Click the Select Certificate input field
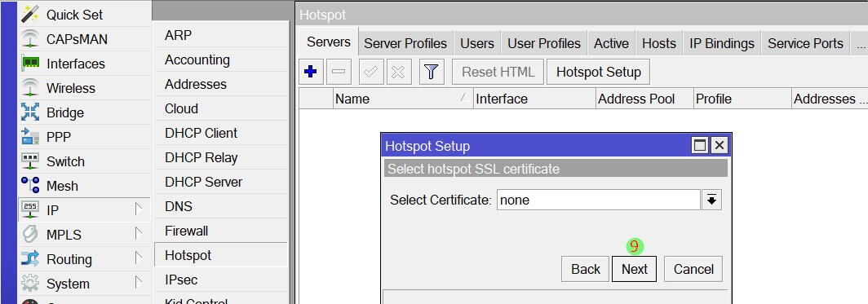 [x=599, y=200]
